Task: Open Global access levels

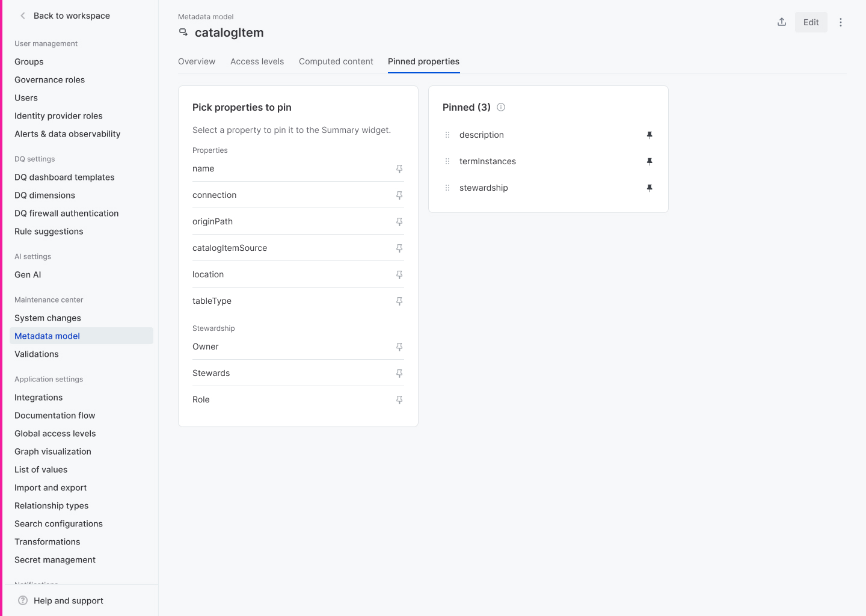Action: coord(55,433)
